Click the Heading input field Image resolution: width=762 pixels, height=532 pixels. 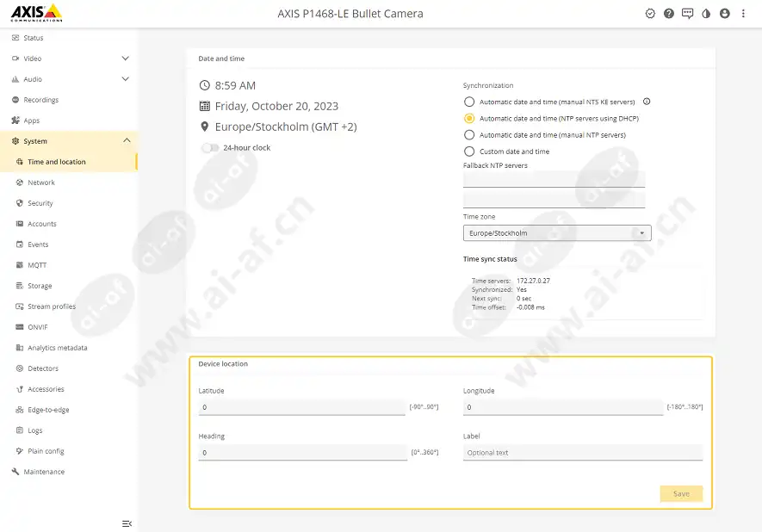click(x=303, y=452)
